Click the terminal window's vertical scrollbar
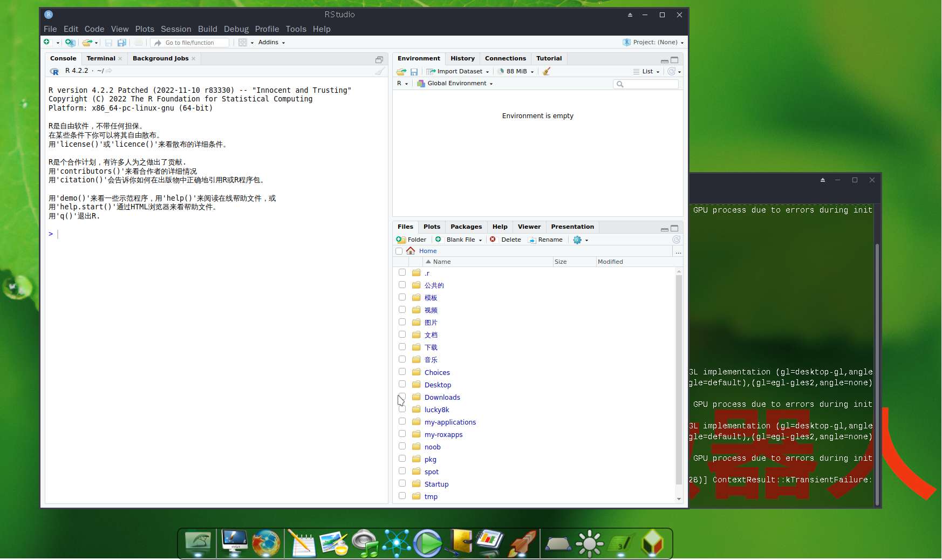942x560 pixels. pos(877,375)
